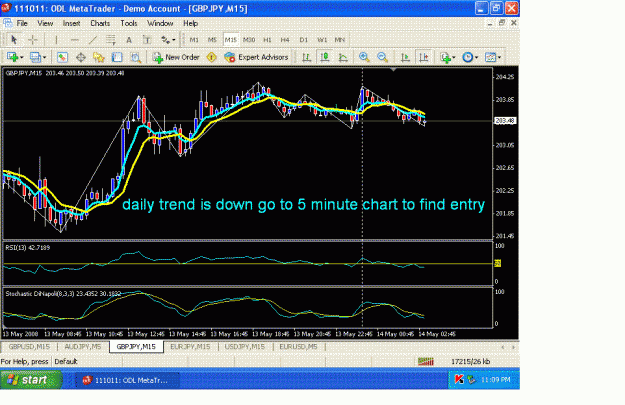Viewport: 625px width, 405px height.
Task: Select the ODL MetaTrader taskbar item
Action: [x=126, y=380]
